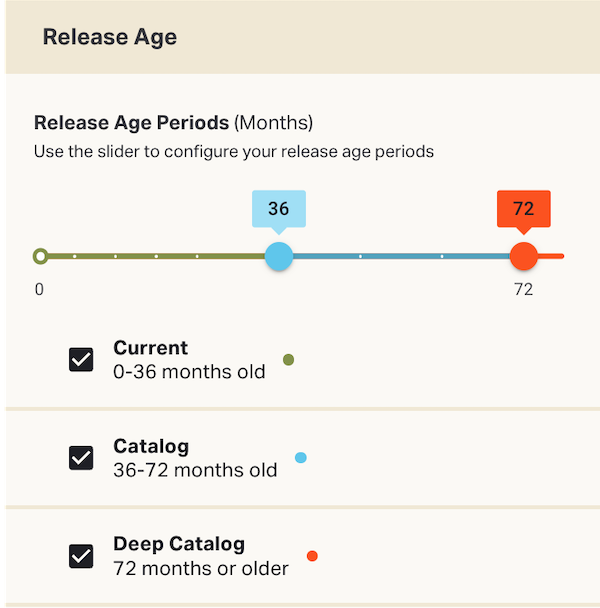Click the green dot beside Current
The height and width of the screenshot is (608, 600).
(x=288, y=360)
